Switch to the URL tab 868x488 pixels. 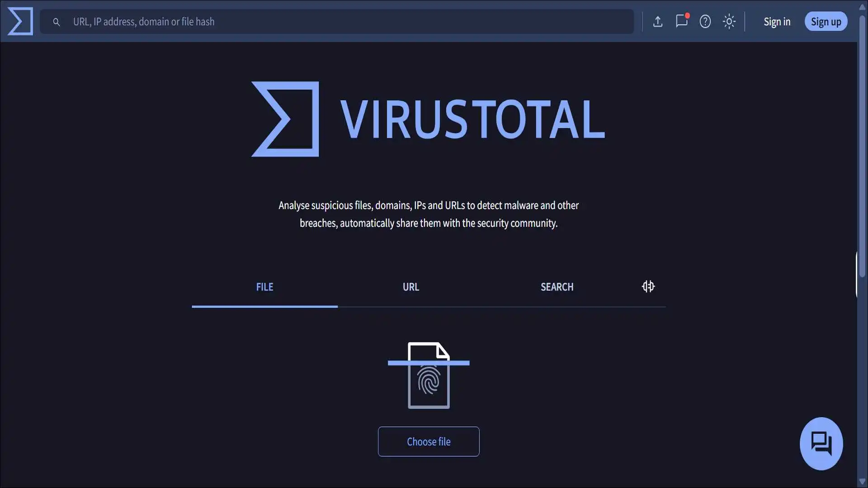[x=410, y=287]
